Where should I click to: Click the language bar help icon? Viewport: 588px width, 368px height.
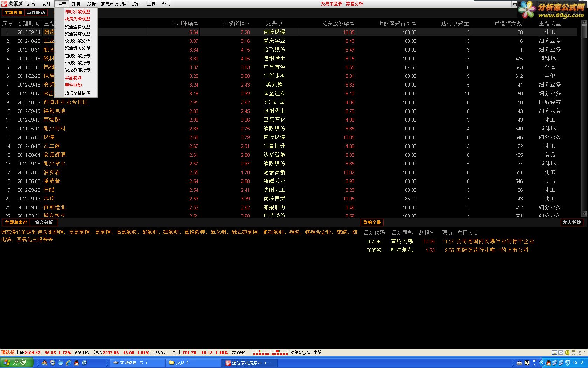click(527, 363)
